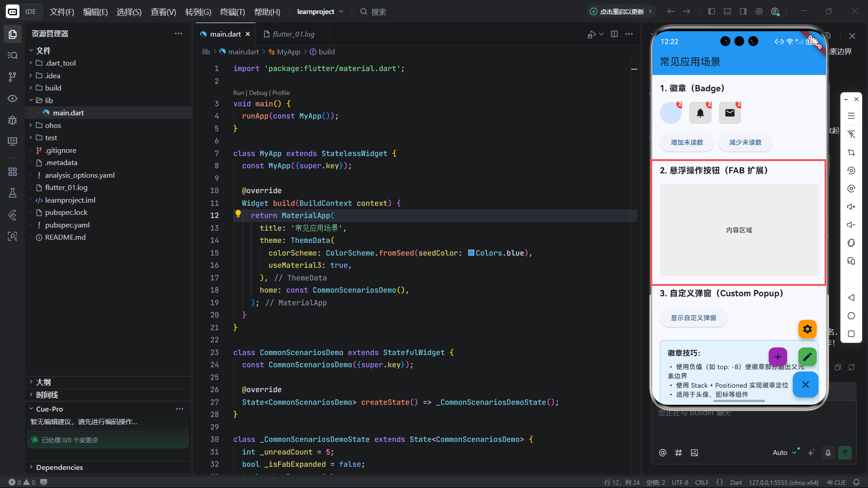
Task: Tap the 增加未读数 button in the emulator
Action: [687, 142]
